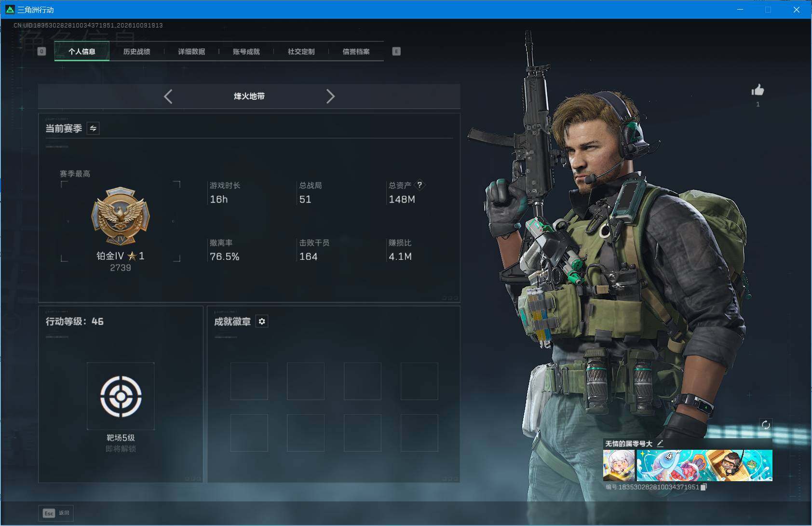This screenshot has height=526, width=812.
Task: Click the E key tab hint
Action: [396, 52]
